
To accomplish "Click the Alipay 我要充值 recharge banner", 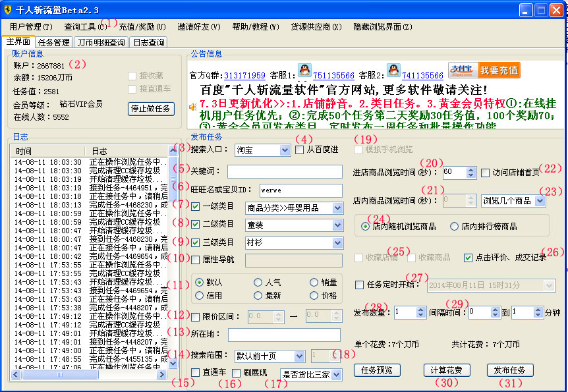I will point(484,70).
